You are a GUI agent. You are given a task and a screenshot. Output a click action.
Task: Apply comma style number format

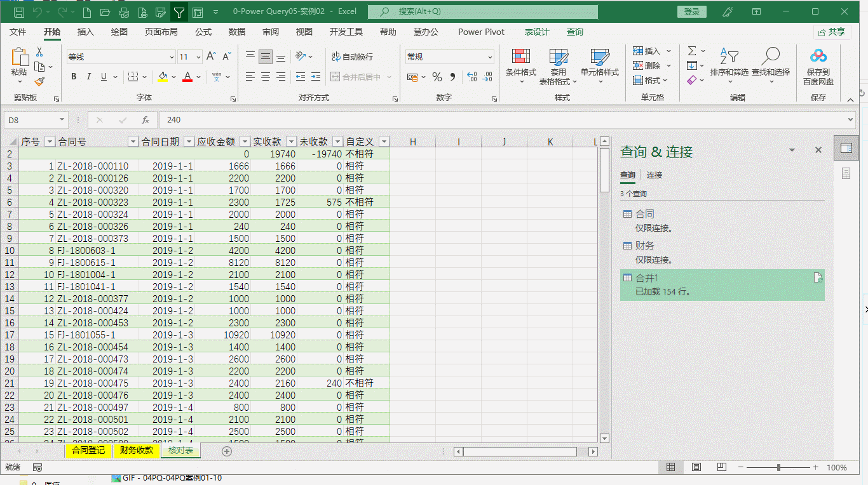(x=452, y=77)
